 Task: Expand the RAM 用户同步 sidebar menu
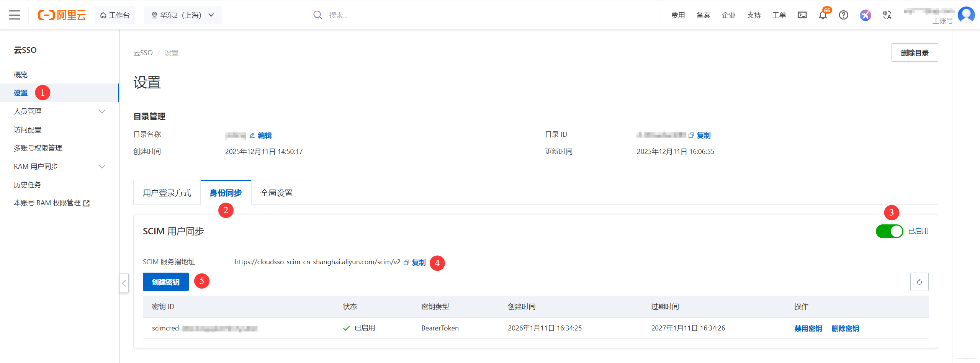59,167
